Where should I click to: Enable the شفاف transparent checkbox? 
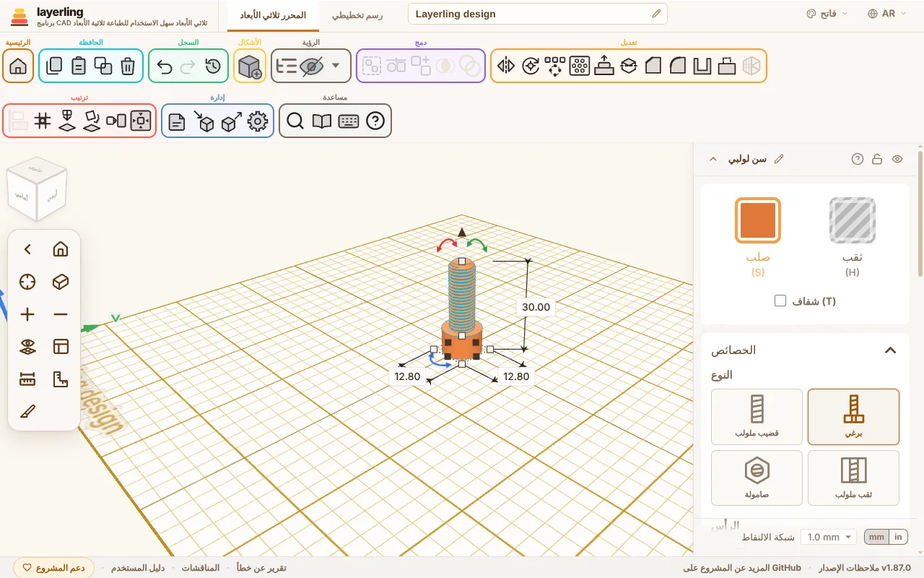780,301
